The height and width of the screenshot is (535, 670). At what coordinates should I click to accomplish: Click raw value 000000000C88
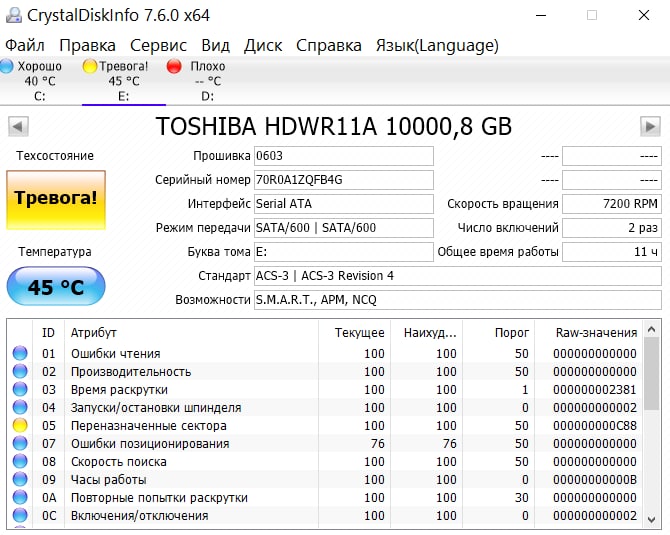tap(595, 426)
